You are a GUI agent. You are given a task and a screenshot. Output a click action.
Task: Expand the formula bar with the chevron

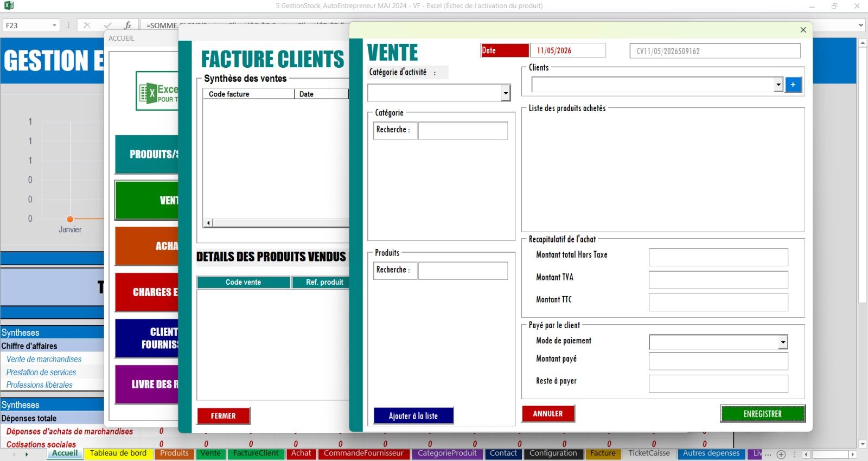click(861, 25)
